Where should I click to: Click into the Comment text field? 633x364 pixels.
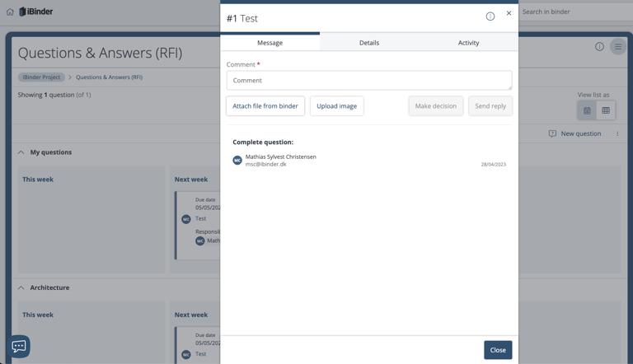pyautogui.click(x=368, y=81)
